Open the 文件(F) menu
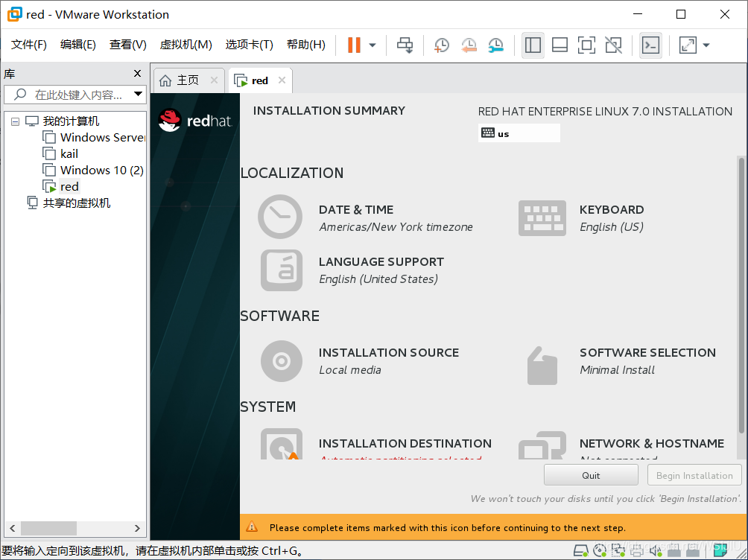 pyautogui.click(x=28, y=45)
